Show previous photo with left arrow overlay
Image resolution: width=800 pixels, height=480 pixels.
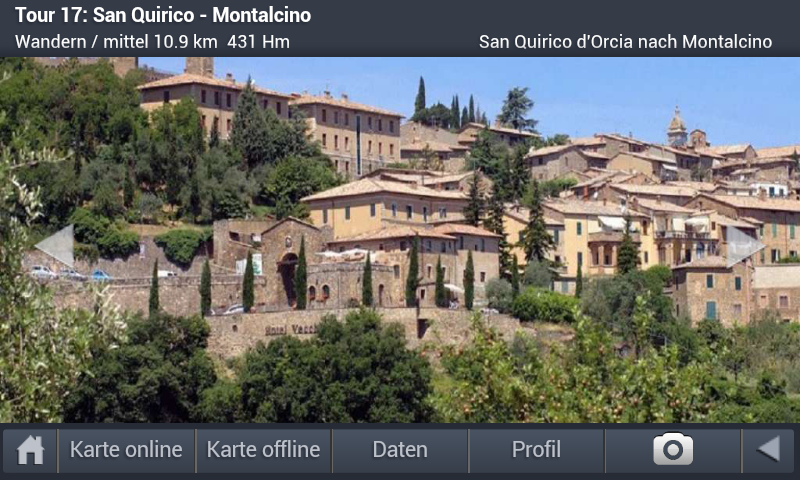pos(55,246)
